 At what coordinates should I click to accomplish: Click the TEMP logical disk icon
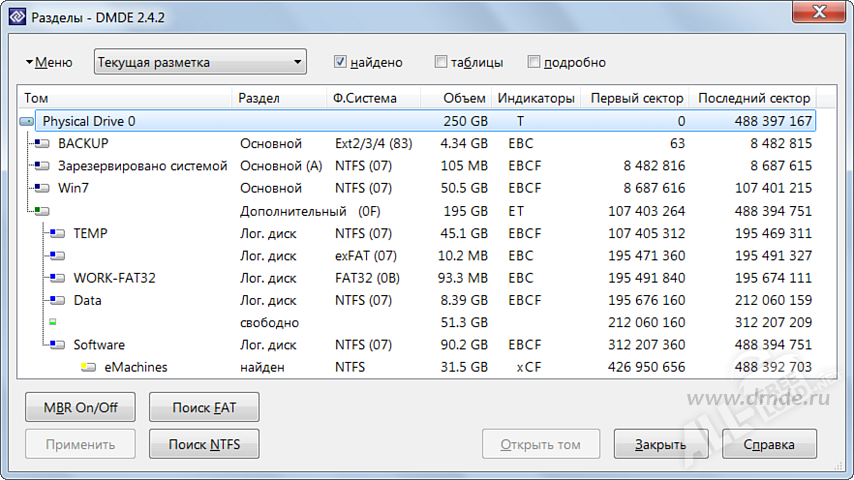[57, 233]
